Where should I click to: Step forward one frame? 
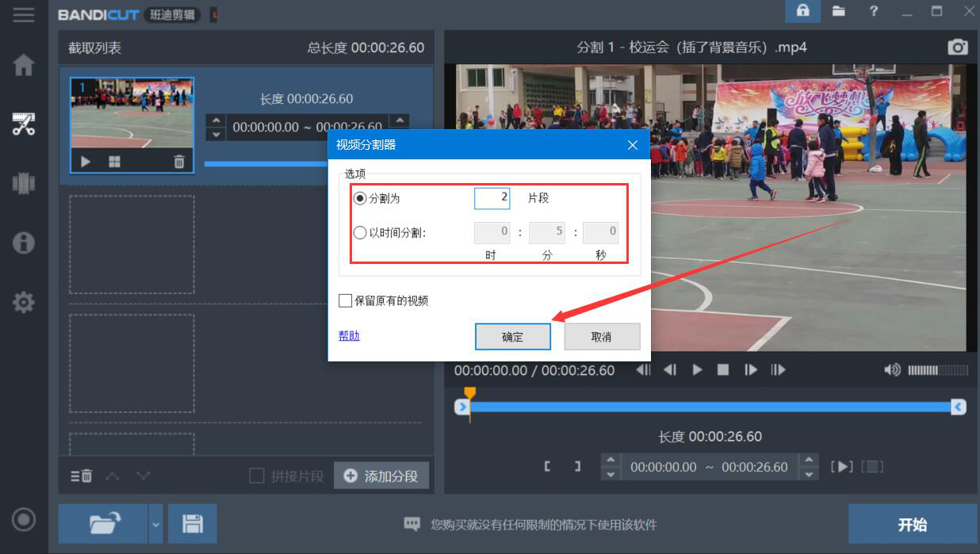750,370
